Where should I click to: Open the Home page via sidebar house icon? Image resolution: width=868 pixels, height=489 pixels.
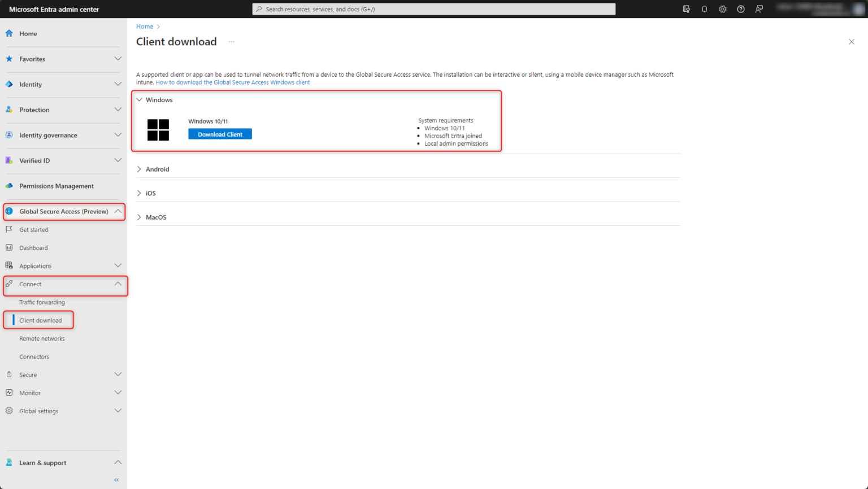[x=8, y=33]
